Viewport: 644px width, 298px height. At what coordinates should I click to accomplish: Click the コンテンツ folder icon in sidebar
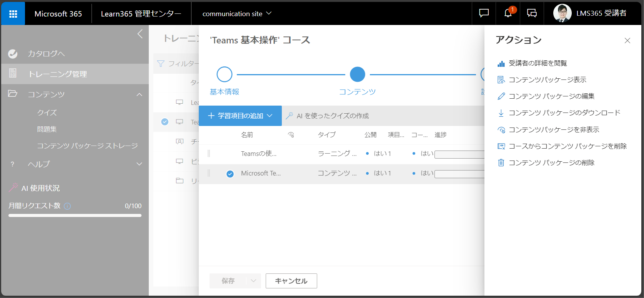pyautogui.click(x=13, y=94)
